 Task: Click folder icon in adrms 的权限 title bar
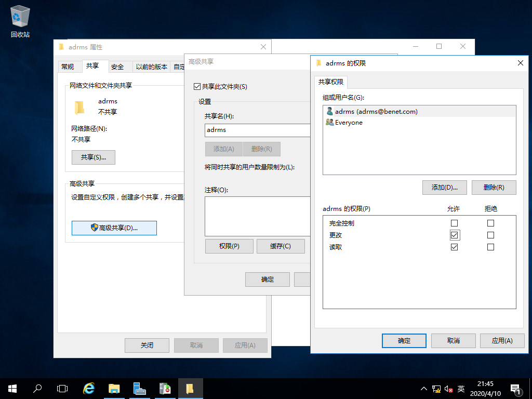[318, 63]
